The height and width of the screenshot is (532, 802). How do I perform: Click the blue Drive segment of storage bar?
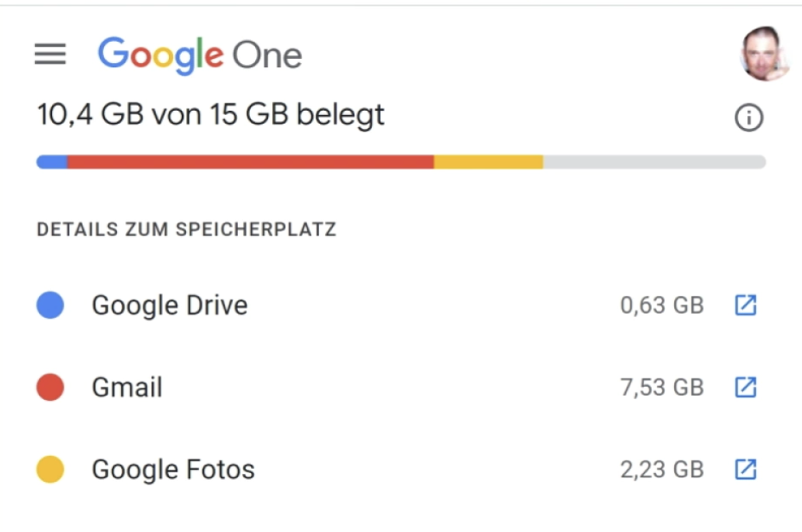[x=52, y=162]
